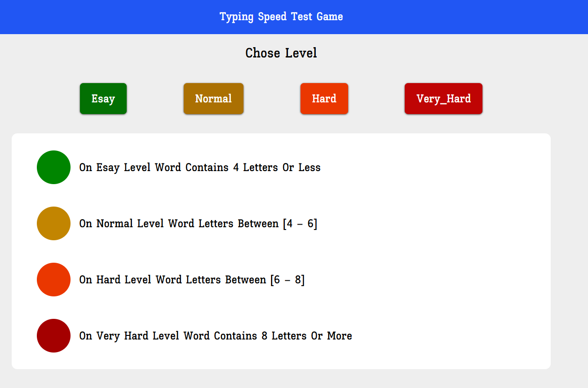Click the orange-red Hard level circle
The height and width of the screenshot is (388, 588).
pyautogui.click(x=53, y=279)
